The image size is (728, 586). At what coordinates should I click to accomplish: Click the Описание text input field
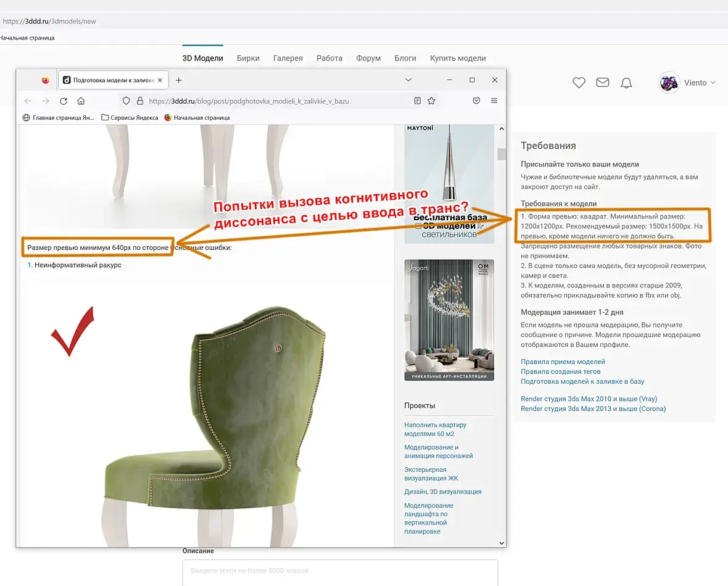pos(341,572)
